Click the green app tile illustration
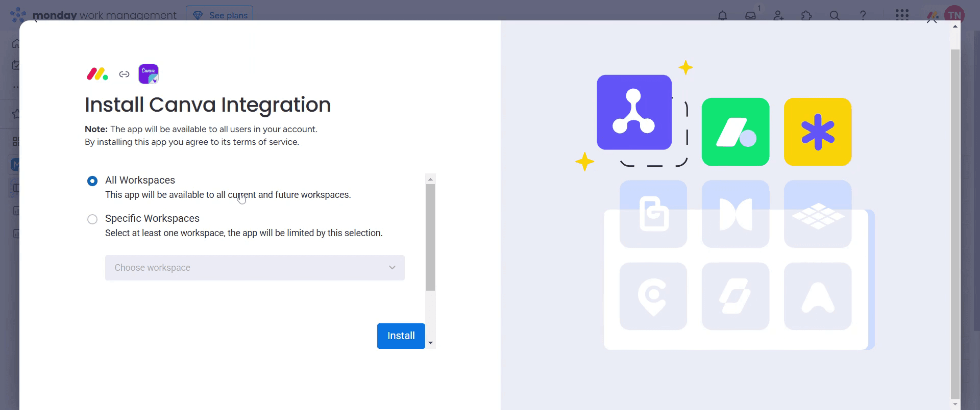980x410 pixels. 736,132
